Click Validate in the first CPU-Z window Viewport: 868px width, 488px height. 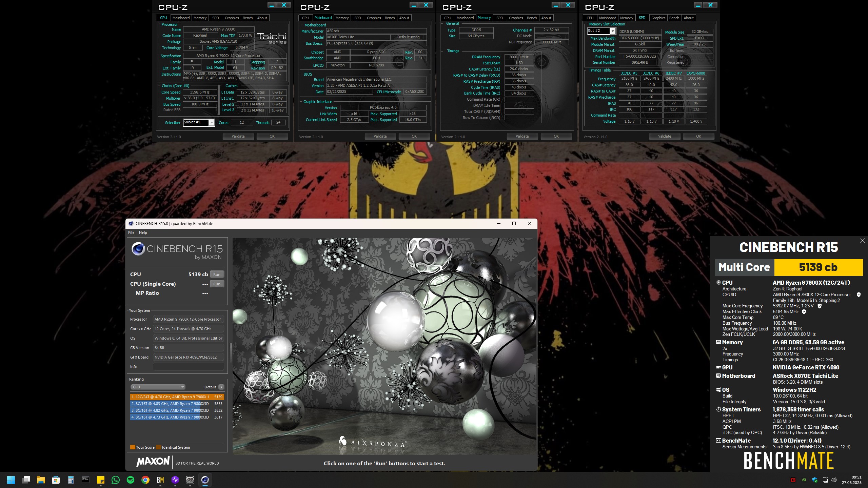click(238, 136)
